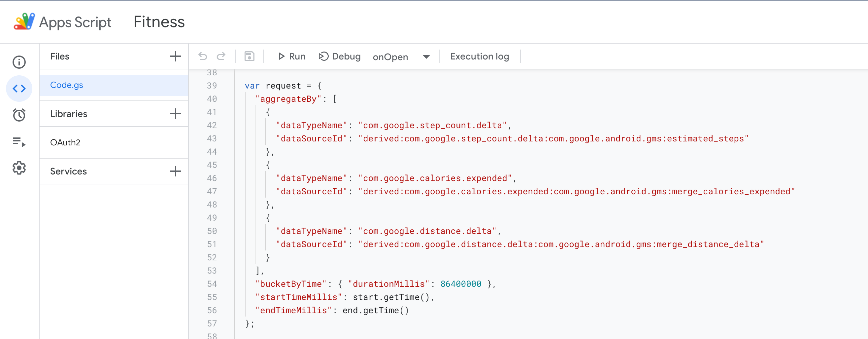Screen dimensions: 868x339
Task: Click "com.google.calories.expended" string on line 46
Action: click(435, 178)
